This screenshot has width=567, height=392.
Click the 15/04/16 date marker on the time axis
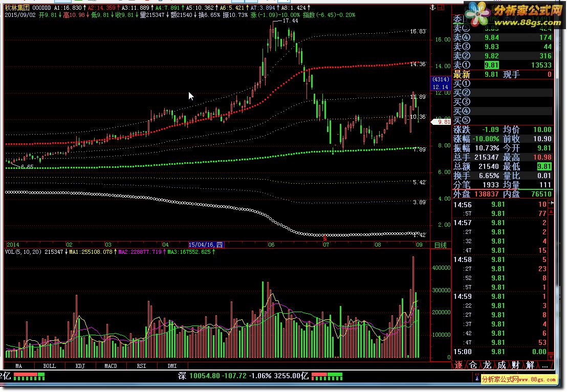[x=206, y=245]
